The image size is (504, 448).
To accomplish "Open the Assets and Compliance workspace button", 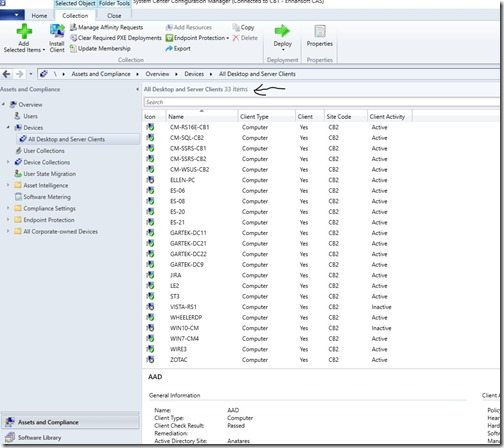I will click(70, 422).
